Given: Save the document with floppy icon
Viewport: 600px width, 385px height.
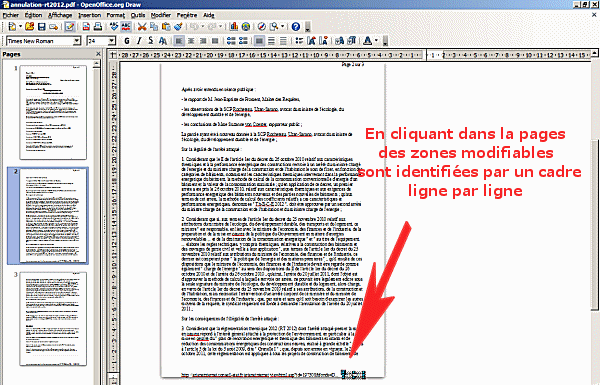Looking at the screenshot, I should (x=41, y=26).
